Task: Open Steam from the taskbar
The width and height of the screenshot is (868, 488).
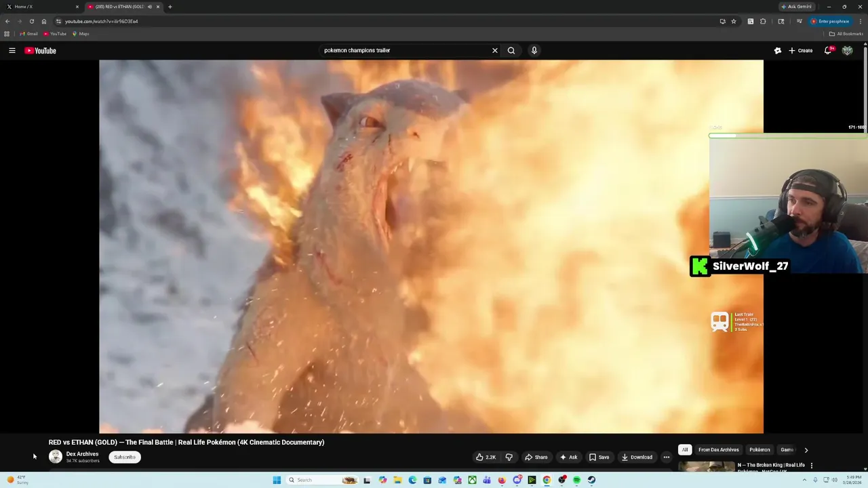Action: pyautogui.click(x=591, y=480)
